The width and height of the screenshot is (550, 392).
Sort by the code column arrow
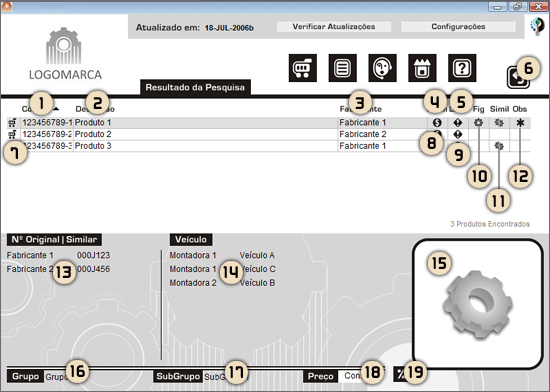point(56,109)
